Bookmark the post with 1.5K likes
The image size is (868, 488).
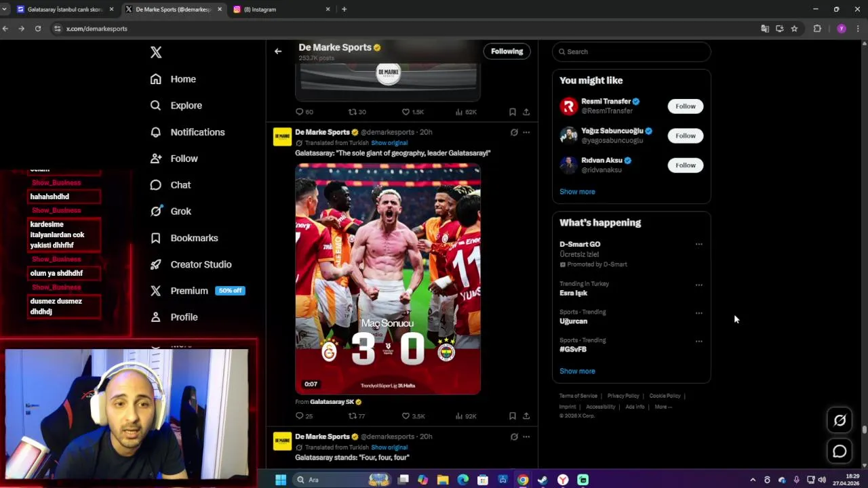click(513, 112)
